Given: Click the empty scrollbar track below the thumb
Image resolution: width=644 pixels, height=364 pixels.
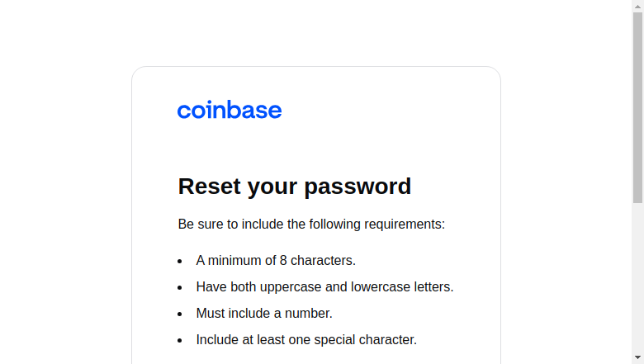Looking at the screenshot, I should pyautogui.click(x=638, y=277).
